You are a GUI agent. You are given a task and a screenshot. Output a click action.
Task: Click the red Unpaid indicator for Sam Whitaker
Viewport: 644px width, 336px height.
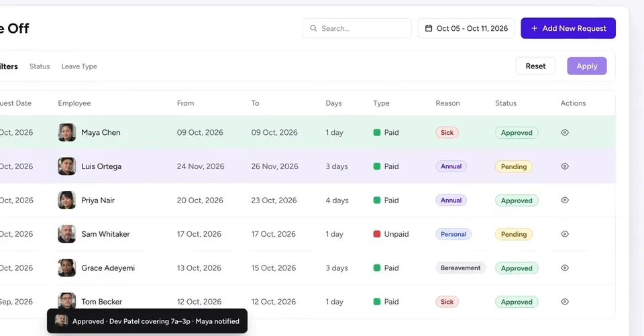tap(376, 234)
